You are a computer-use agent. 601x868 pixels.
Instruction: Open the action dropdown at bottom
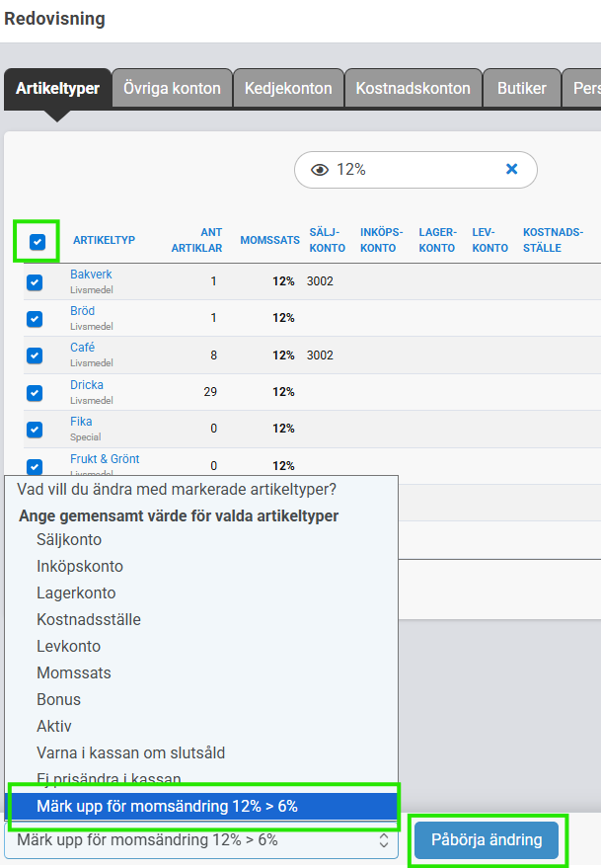coord(201,840)
